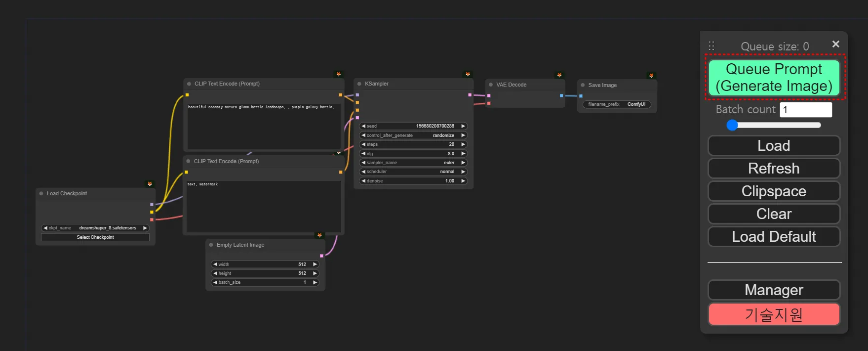Click fox badge above the beautiful scenery prompt node
This screenshot has height=351, width=868.
[338, 74]
